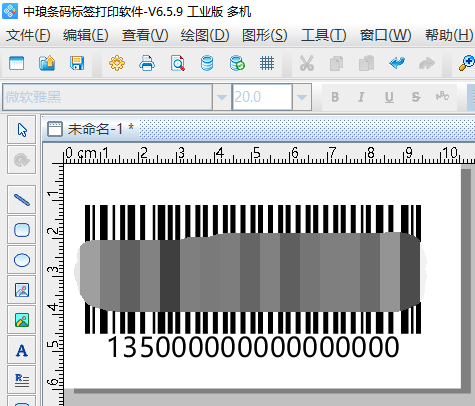This screenshot has width=475, height=406.
Task: Open the 窗口(W) menu
Action: click(386, 35)
